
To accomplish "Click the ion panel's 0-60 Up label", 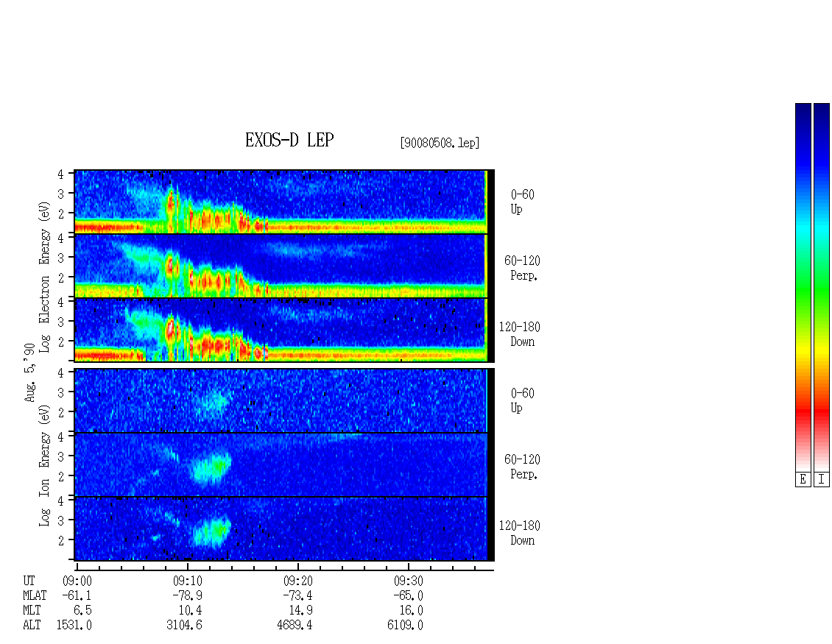I will click(522, 400).
